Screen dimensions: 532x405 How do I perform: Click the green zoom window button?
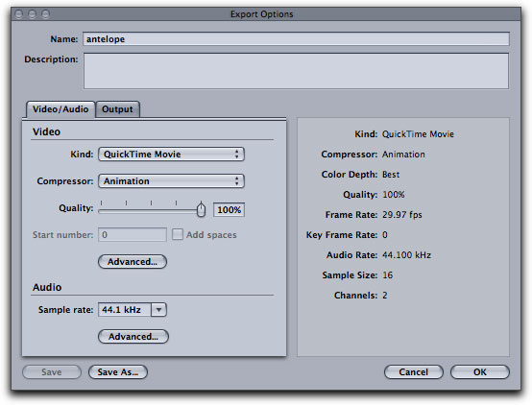[x=45, y=14]
